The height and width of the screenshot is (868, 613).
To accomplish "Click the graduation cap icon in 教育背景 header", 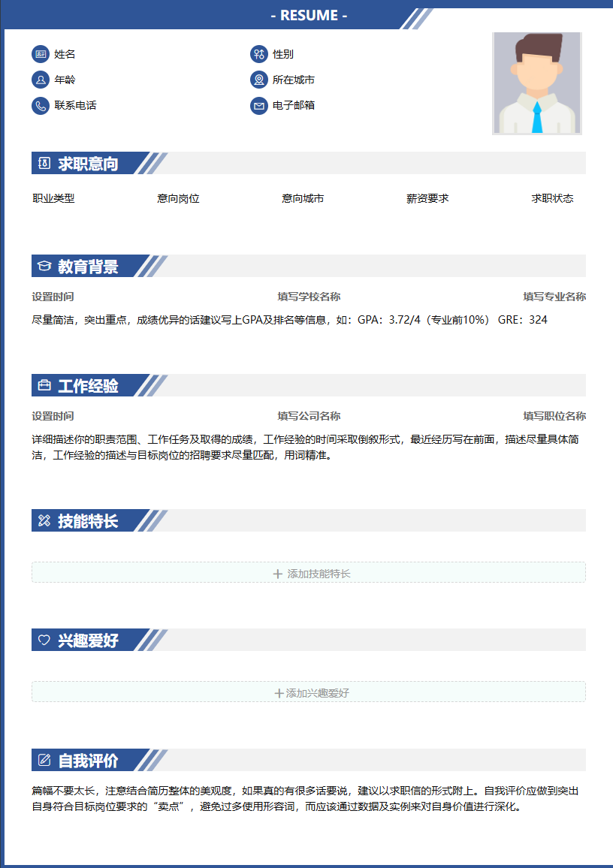I will click(x=44, y=267).
